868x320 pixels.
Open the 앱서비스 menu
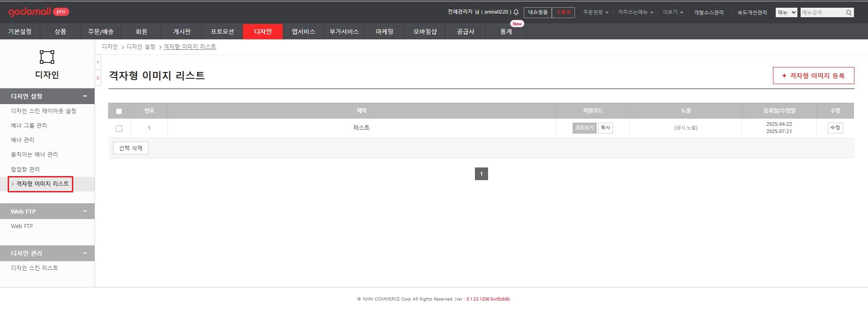click(303, 32)
